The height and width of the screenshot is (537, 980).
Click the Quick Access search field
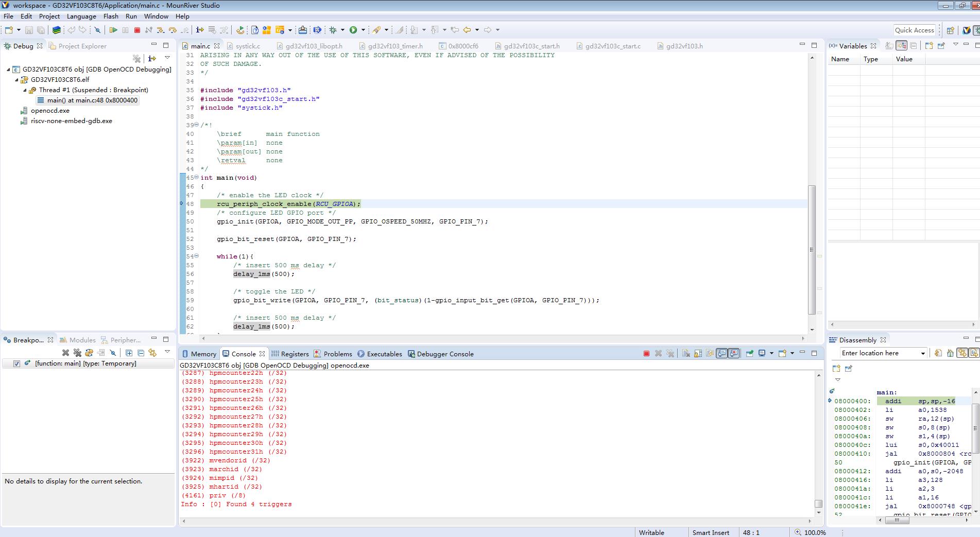(915, 30)
